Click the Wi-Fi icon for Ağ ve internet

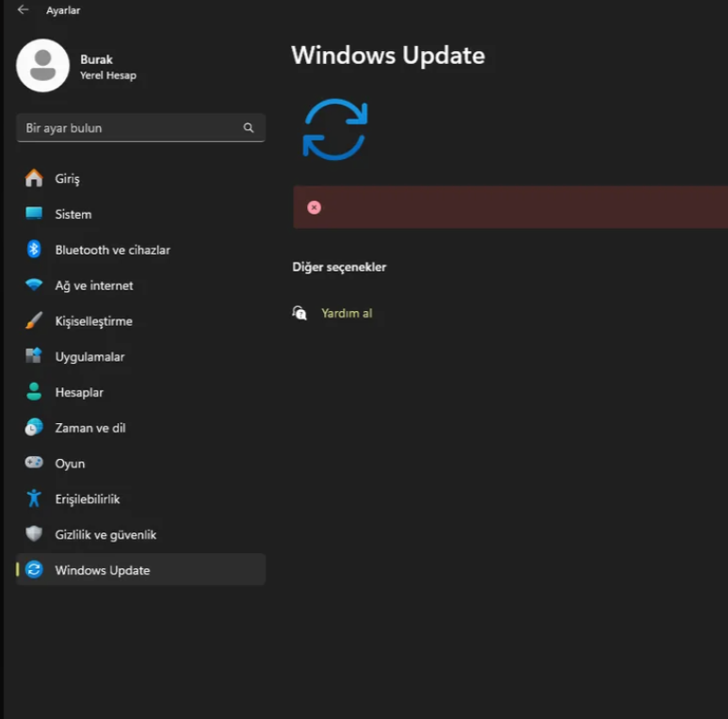(34, 285)
